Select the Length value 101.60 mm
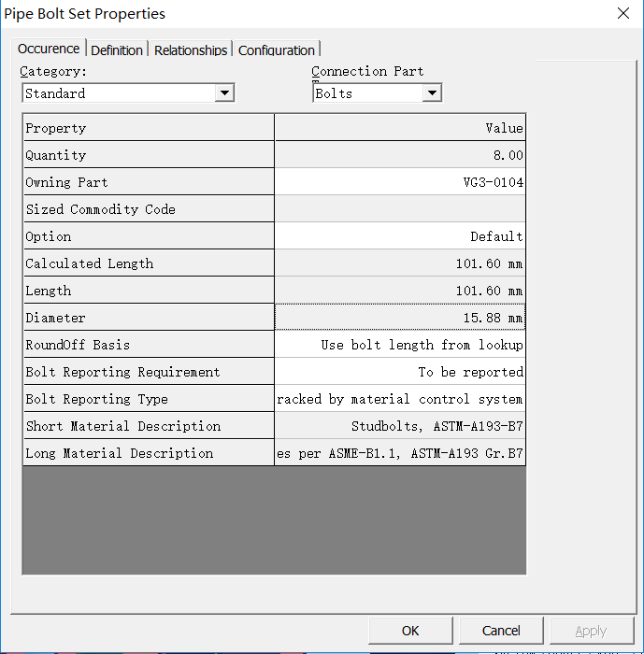 click(400, 291)
